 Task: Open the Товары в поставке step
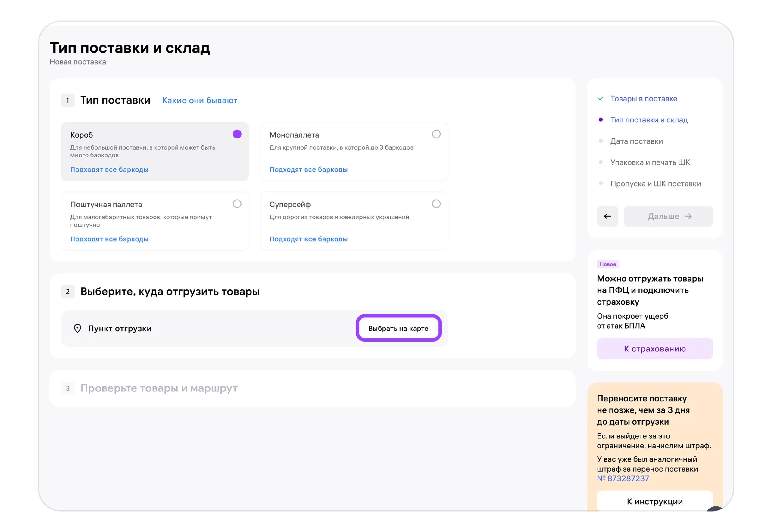pos(644,99)
